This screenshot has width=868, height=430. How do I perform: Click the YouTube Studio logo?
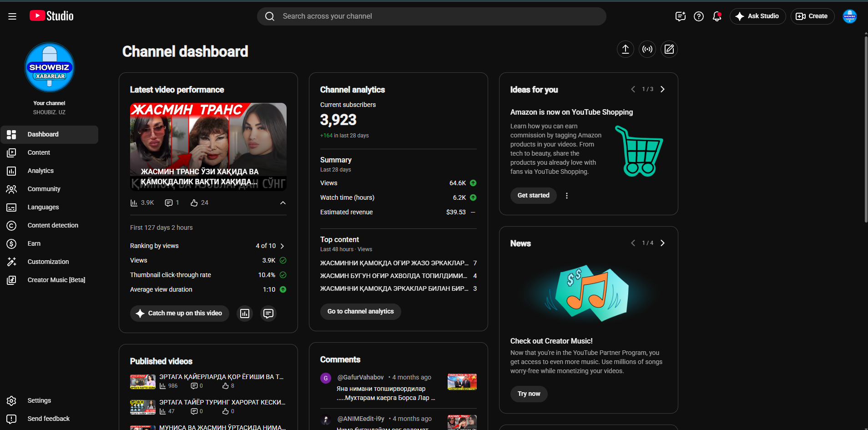click(51, 16)
